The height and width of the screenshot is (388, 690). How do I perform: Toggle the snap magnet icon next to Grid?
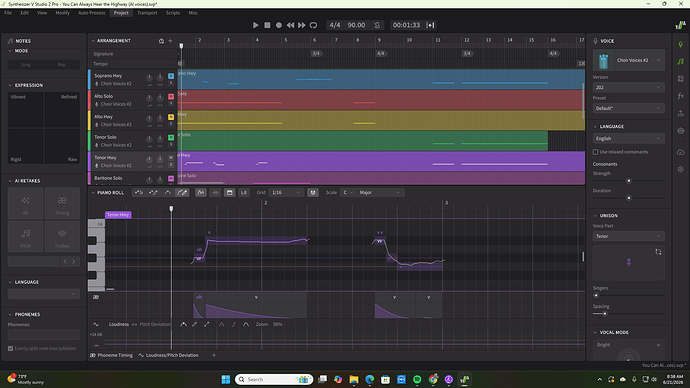tap(312, 192)
